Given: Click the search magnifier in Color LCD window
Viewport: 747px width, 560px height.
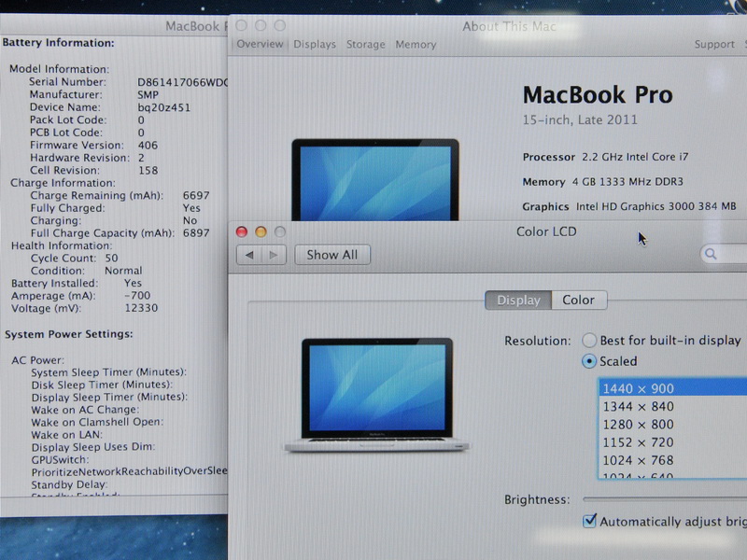Looking at the screenshot, I should tap(711, 254).
